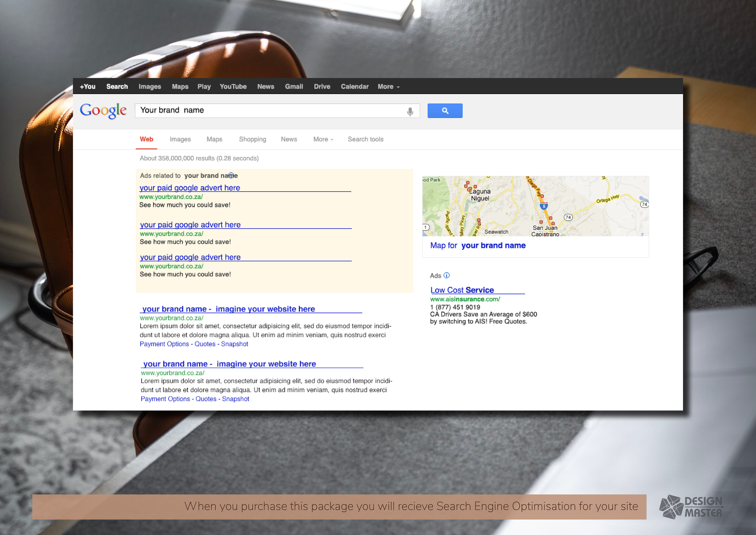Click Quotes under second organic result
756x535 pixels.
(x=206, y=399)
